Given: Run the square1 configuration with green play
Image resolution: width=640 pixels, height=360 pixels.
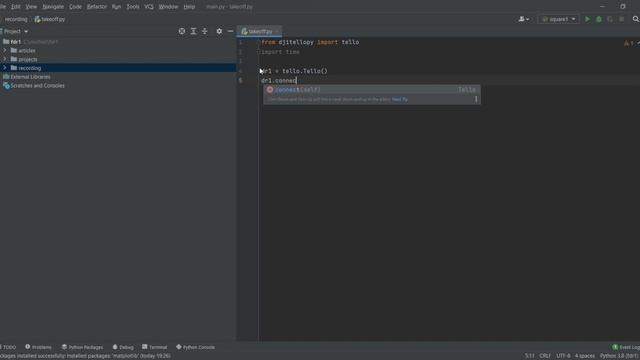Looking at the screenshot, I should coord(587,19).
